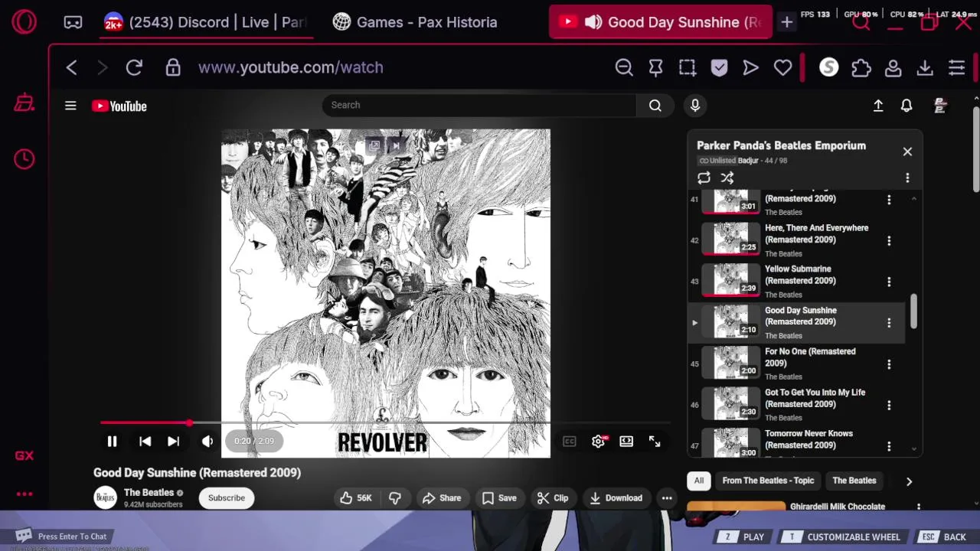Click the YouTube Search field
980x551 pixels.
tap(479, 105)
